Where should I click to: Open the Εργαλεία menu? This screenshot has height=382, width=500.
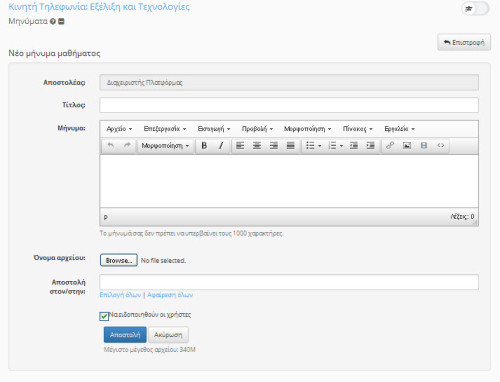[x=399, y=129]
